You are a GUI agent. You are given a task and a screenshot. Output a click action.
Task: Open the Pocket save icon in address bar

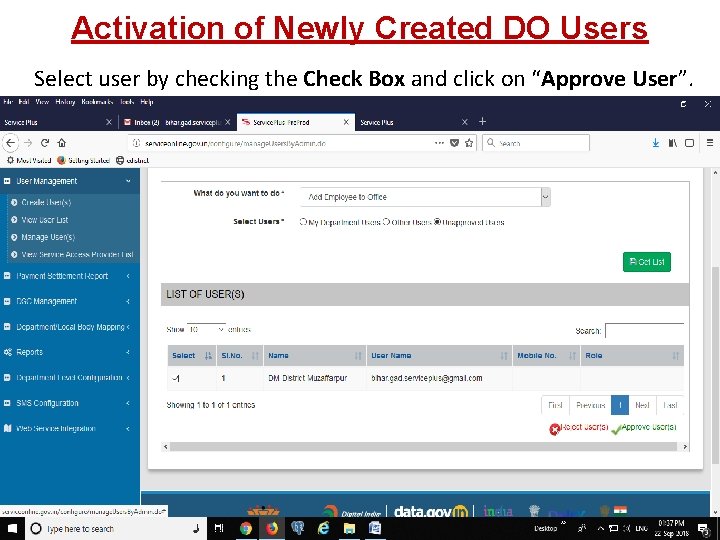[454, 143]
